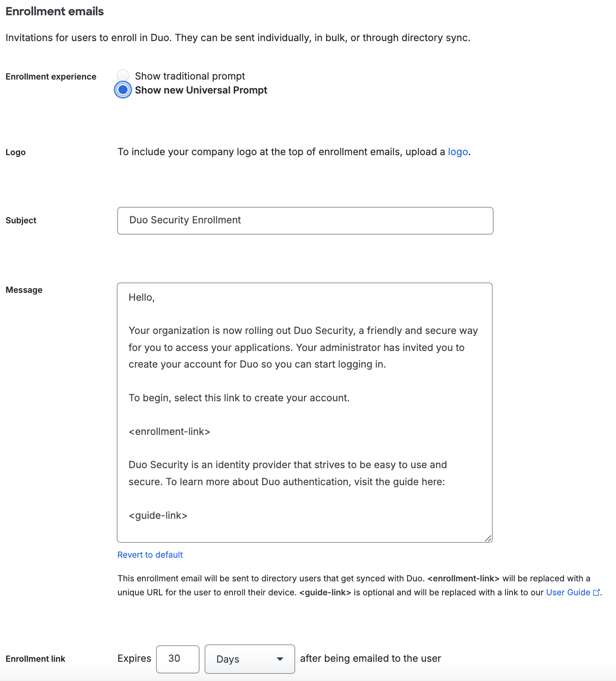Click the bold "<enrollment-link>" text in the description
This screenshot has height=681, width=616.
click(464, 578)
